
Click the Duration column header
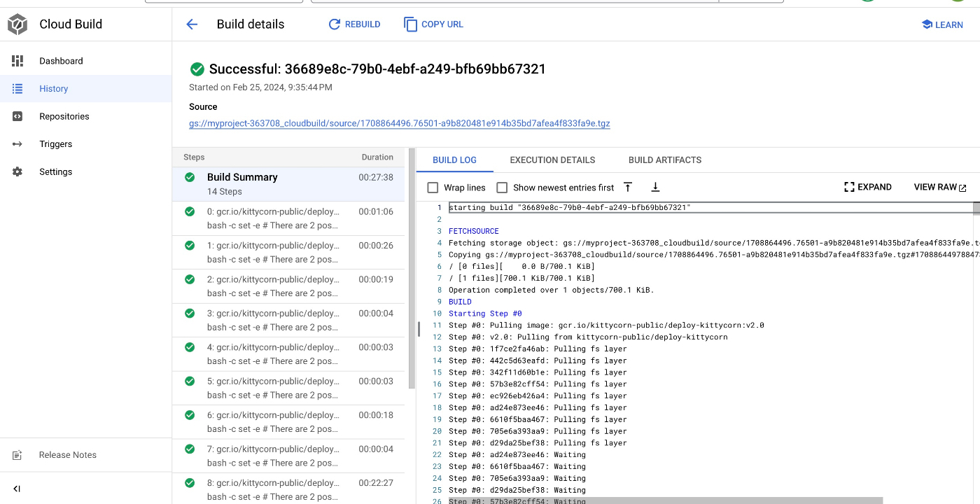[377, 157]
